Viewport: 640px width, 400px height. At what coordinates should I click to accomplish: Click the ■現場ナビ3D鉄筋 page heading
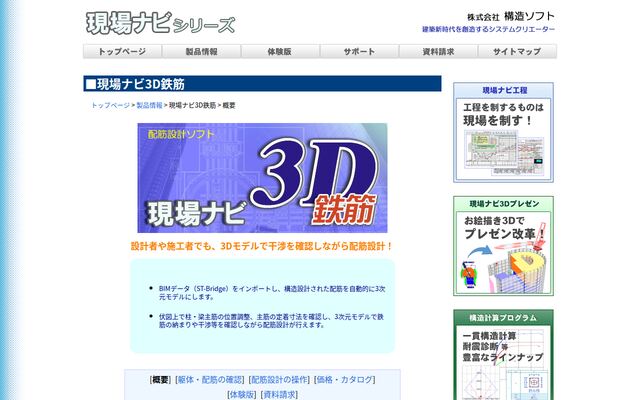tap(262, 84)
